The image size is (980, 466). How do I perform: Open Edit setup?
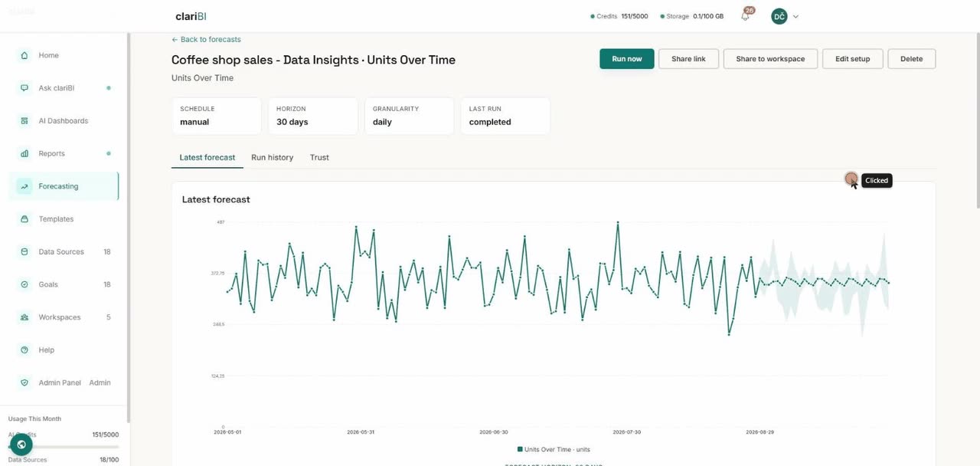(852, 59)
